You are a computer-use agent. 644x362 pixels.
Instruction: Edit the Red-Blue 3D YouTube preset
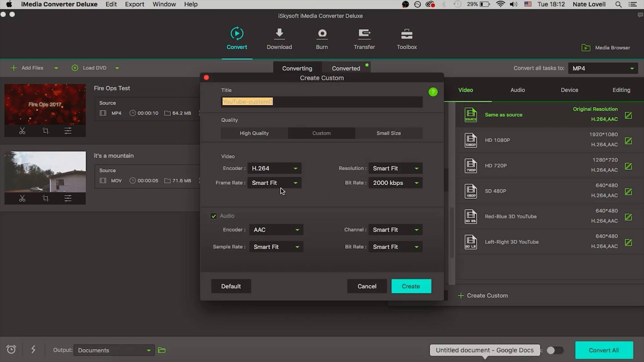point(628,217)
